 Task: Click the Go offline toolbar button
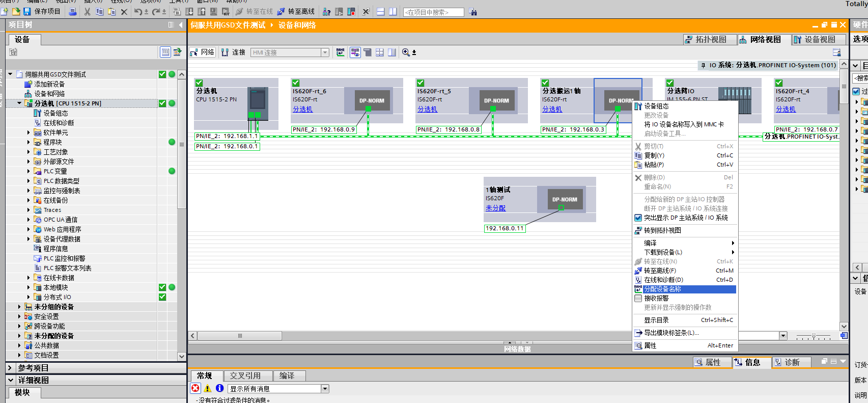click(x=296, y=11)
